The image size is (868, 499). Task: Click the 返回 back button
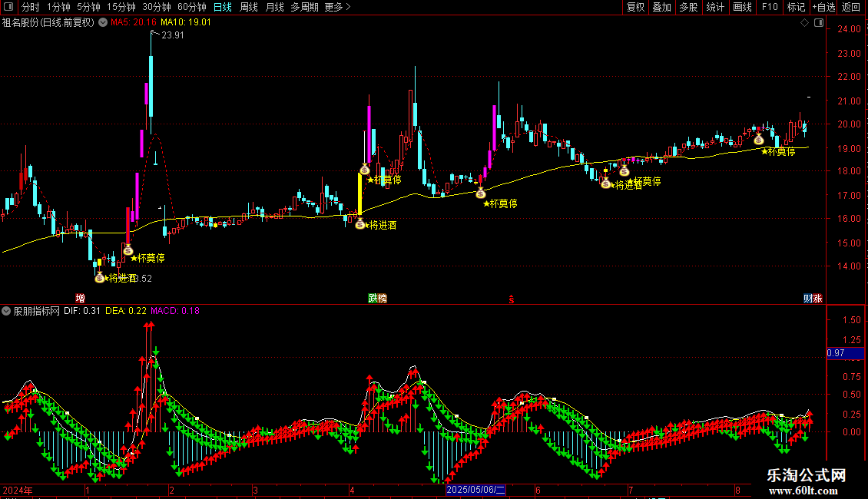tap(851, 7)
